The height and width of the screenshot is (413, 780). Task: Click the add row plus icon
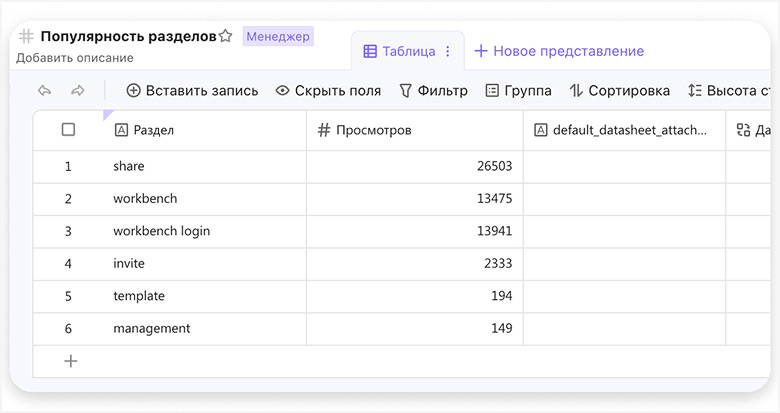pos(70,361)
